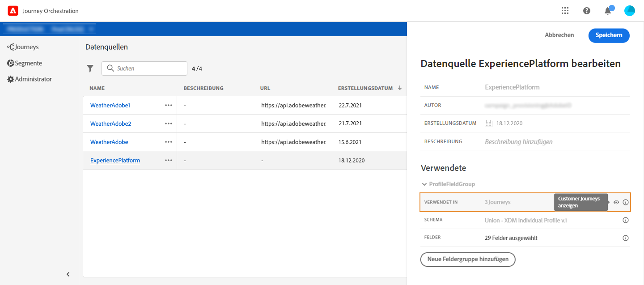Click the 3 Journeys value
644x285 pixels.
pyautogui.click(x=497, y=202)
